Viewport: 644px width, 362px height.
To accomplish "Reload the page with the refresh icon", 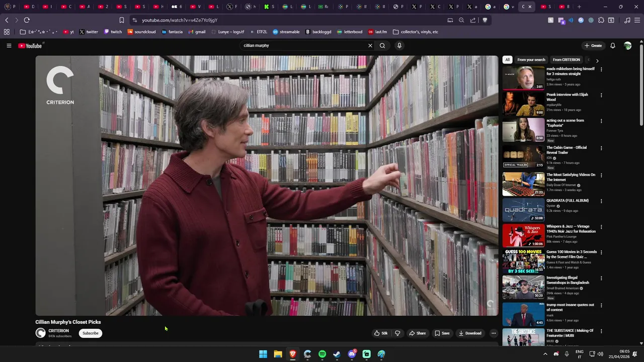I will click(x=27, y=20).
